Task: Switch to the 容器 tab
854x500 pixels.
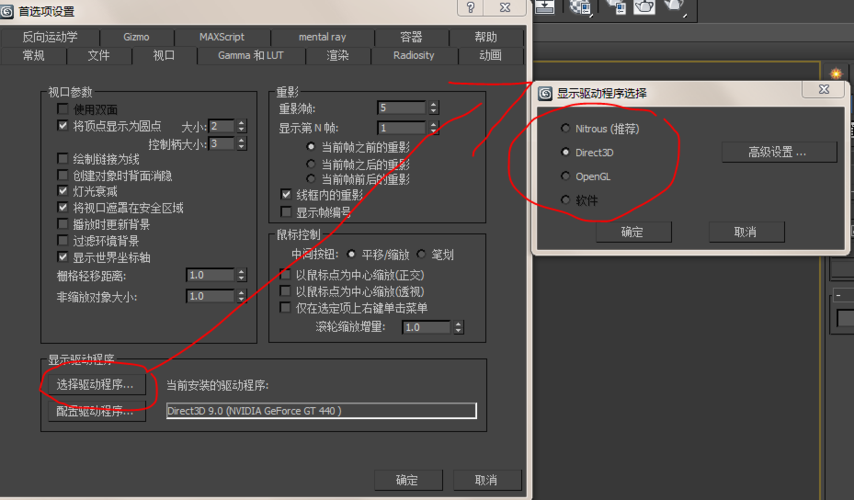Action: (411, 37)
